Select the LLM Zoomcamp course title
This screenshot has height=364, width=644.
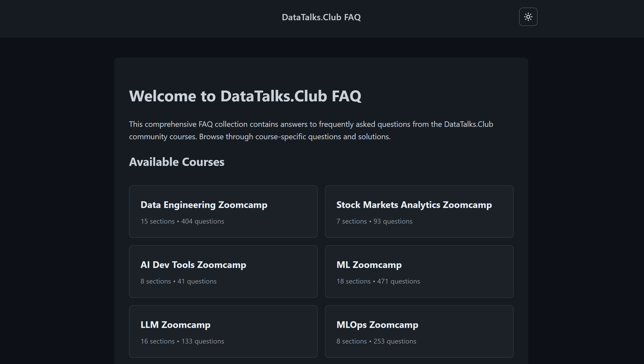tap(175, 325)
